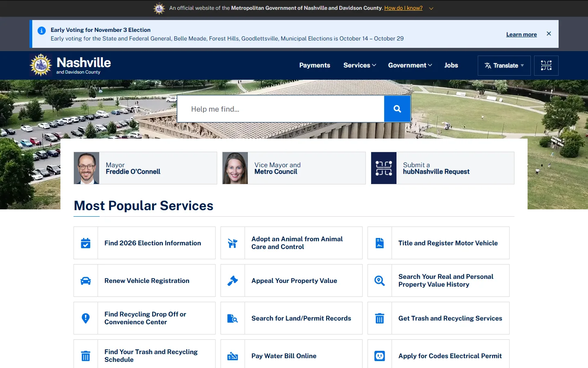Click the document icon for Title and Register
Viewport: 588px width, 368px height.
point(380,243)
